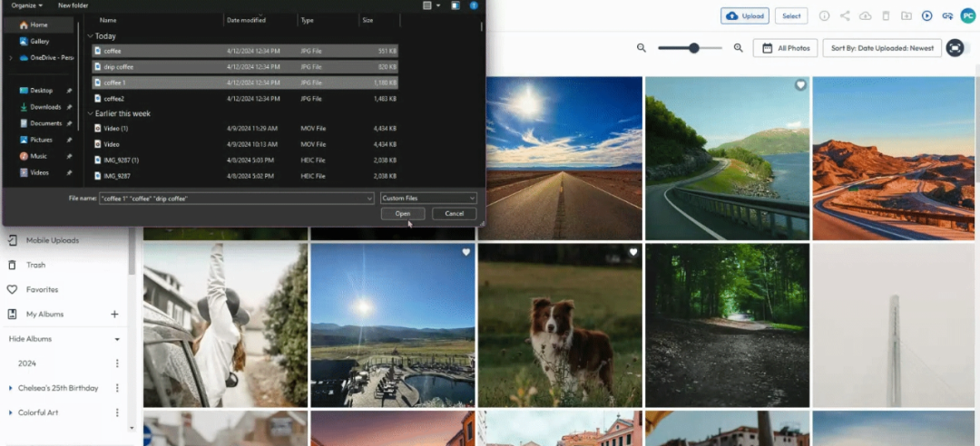980x446 pixels.
Task: Click the trash can icon in the top toolbar
Action: coord(886,15)
